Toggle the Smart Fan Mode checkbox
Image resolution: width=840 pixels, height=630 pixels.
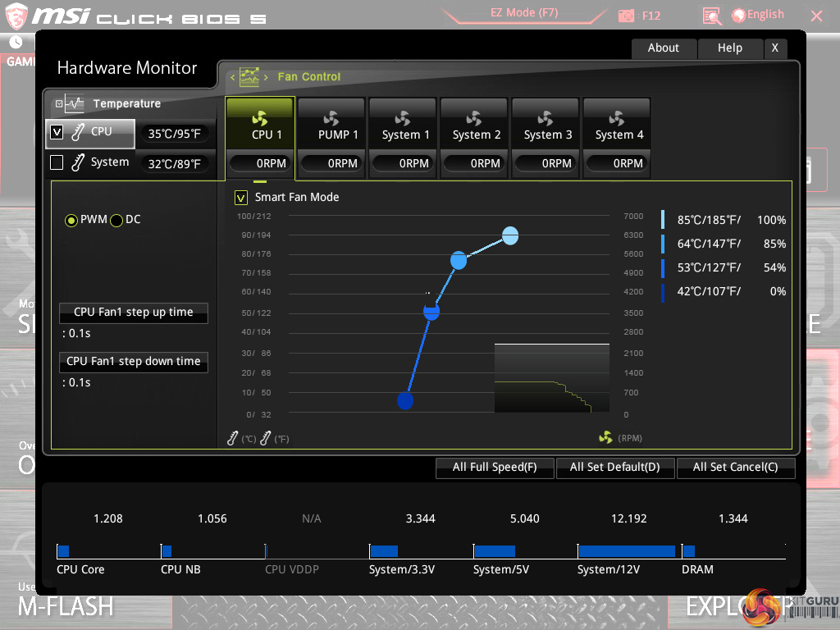[x=241, y=198]
